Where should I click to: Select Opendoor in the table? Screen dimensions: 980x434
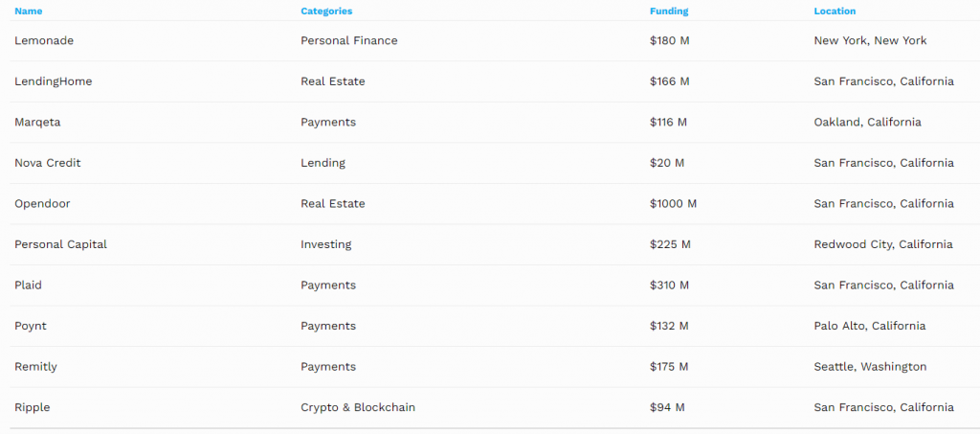click(42, 204)
